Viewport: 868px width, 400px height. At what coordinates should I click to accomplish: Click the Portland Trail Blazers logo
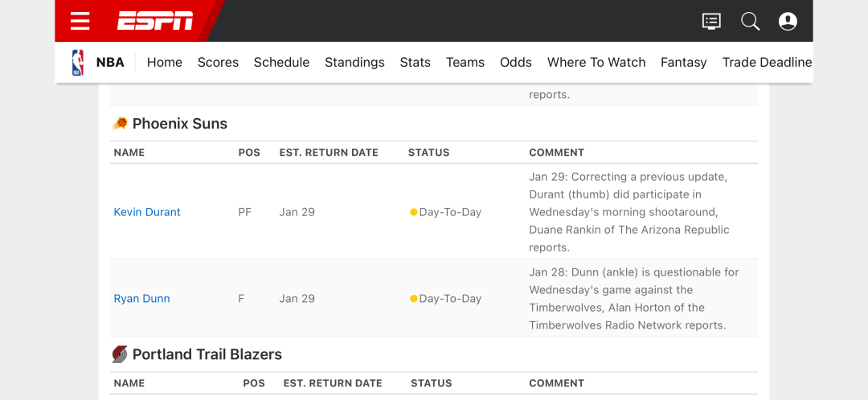[x=120, y=354]
